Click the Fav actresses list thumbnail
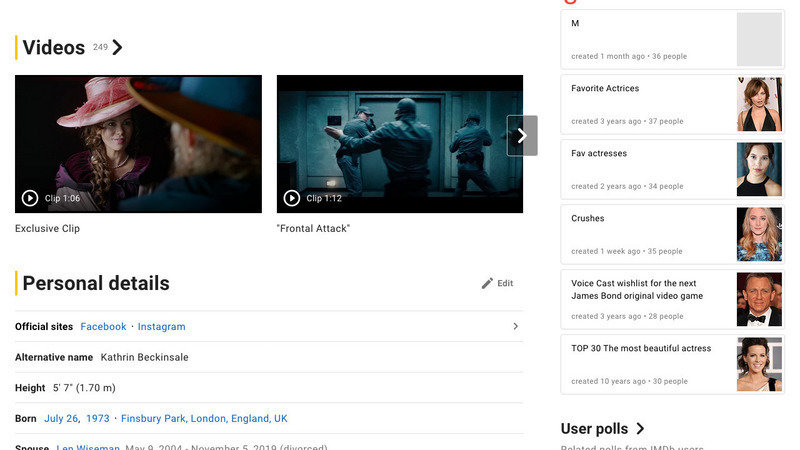The width and height of the screenshot is (800, 450). (759, 169)
